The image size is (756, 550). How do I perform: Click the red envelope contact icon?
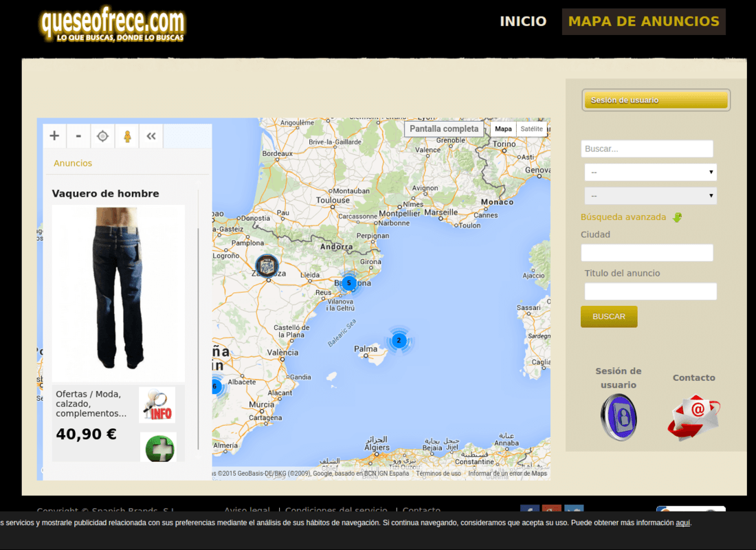[694, 417]
